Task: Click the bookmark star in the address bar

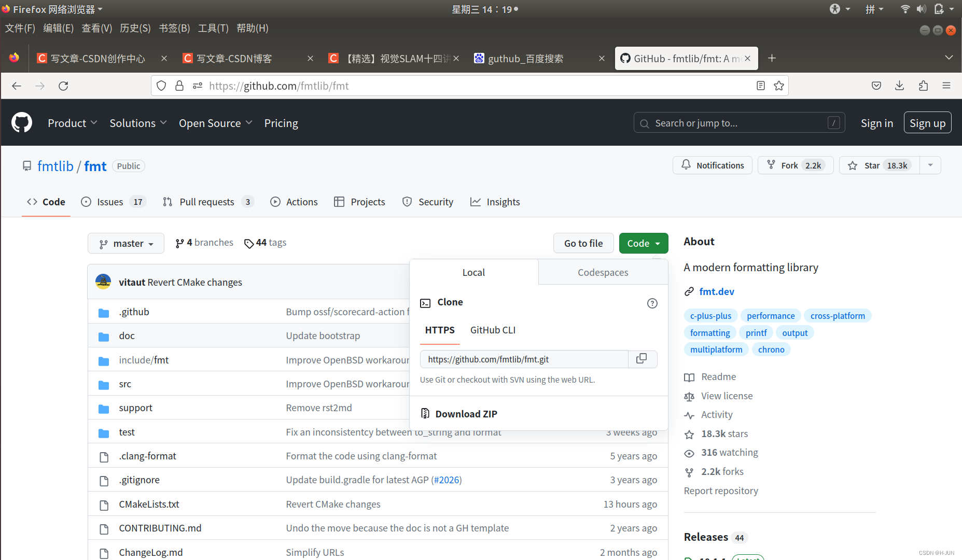Action: [x=778, y=86]
